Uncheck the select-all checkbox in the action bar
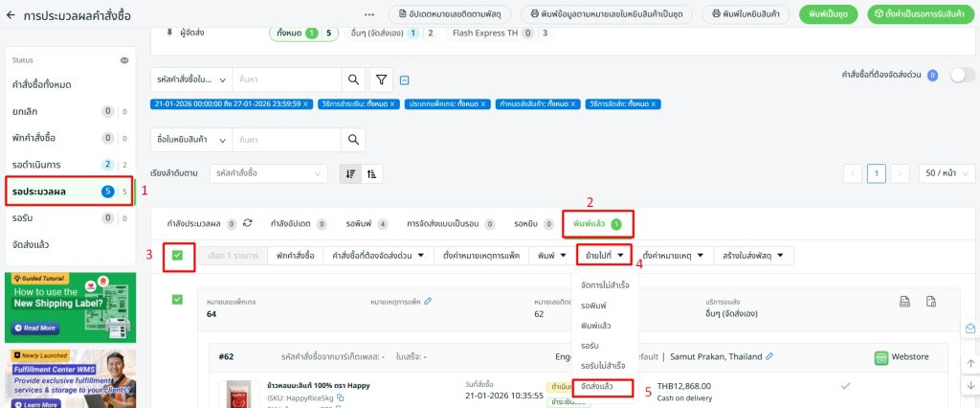This screenshot has height=408, width=980. coord(177,256)
